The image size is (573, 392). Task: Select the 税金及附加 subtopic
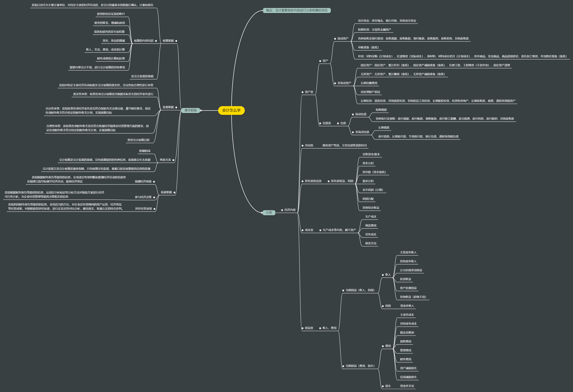(x=407, y=333)
